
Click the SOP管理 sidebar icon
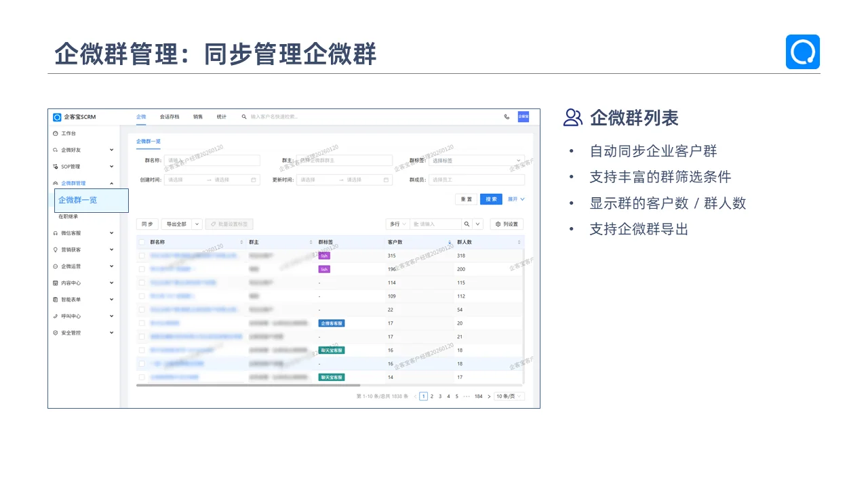click(56, 167)
